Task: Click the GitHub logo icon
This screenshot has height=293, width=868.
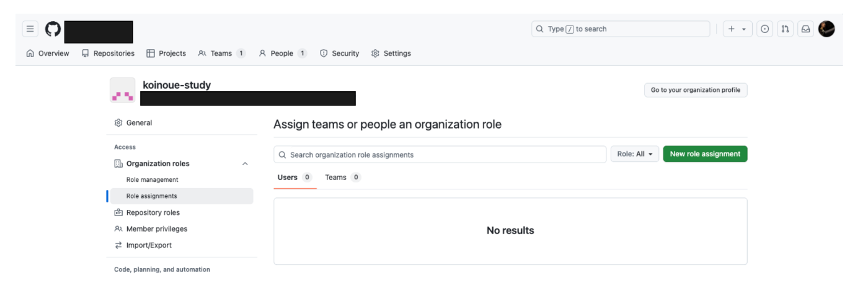Action: click(53, 29)
